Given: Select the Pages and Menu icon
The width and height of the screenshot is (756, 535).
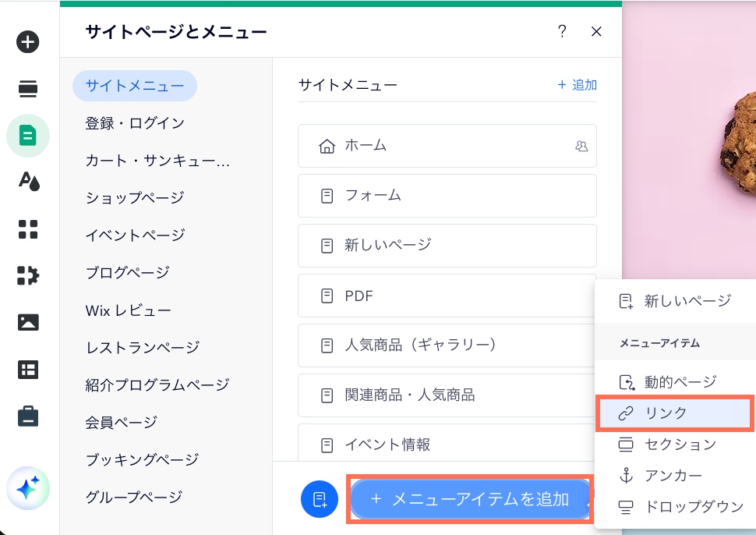Looking at the screenshot, I should (x=28, y=136).
